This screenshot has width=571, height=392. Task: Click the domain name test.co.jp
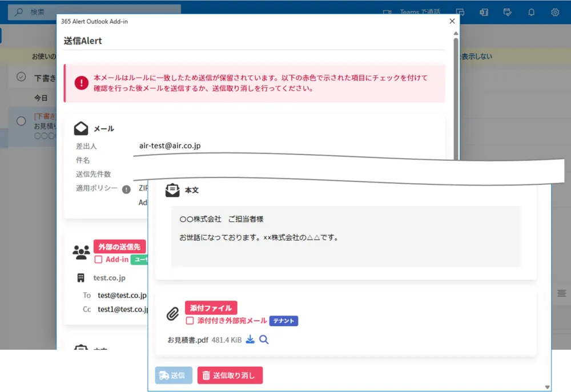coord(109,278)
